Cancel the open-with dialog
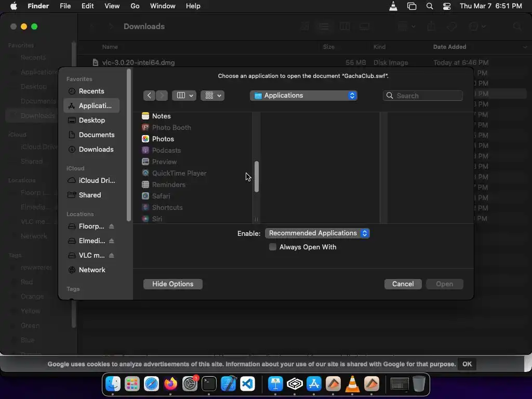 pyautogui.click(x=403, y=284)
